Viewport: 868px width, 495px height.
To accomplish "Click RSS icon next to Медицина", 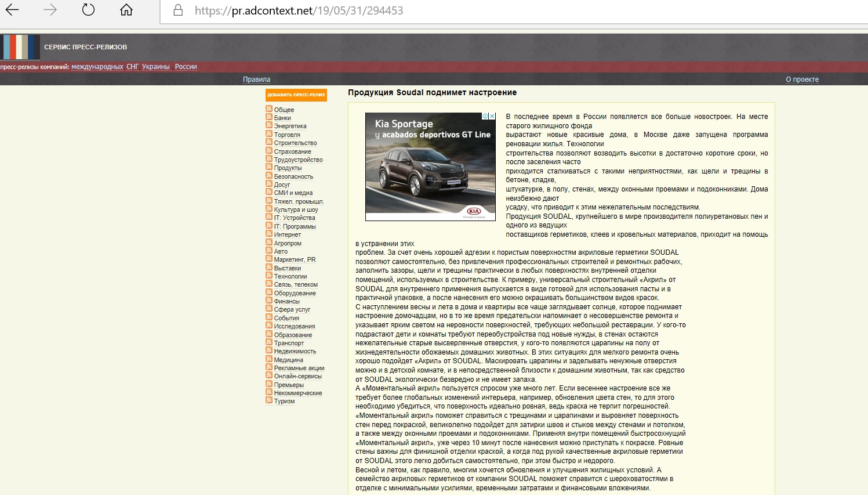I will click(269, 359).
